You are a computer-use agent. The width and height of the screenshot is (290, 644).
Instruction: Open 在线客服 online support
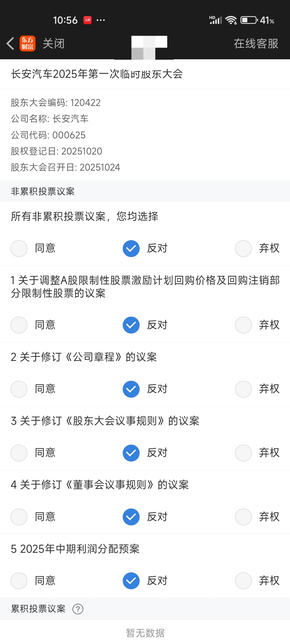256,43
